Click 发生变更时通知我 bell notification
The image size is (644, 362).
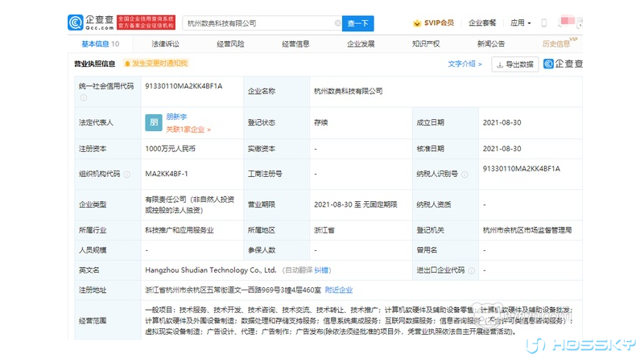pos(156,64)
